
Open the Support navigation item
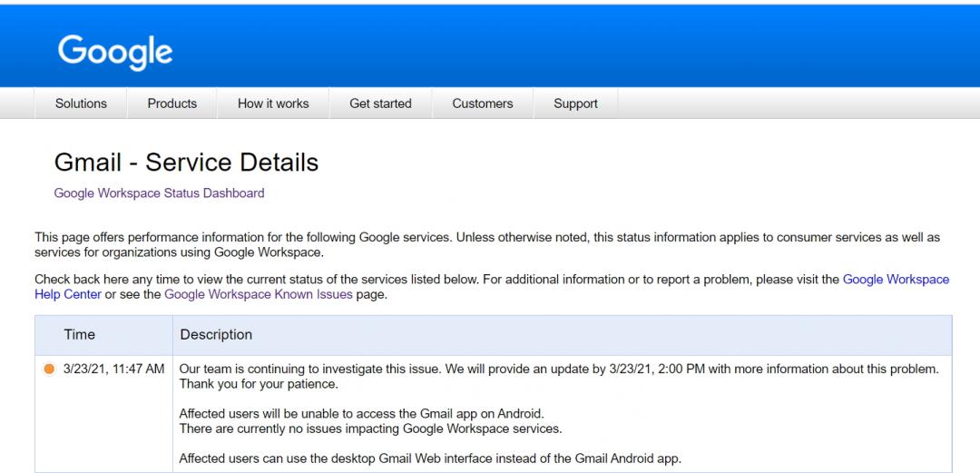tap(575, 103)
